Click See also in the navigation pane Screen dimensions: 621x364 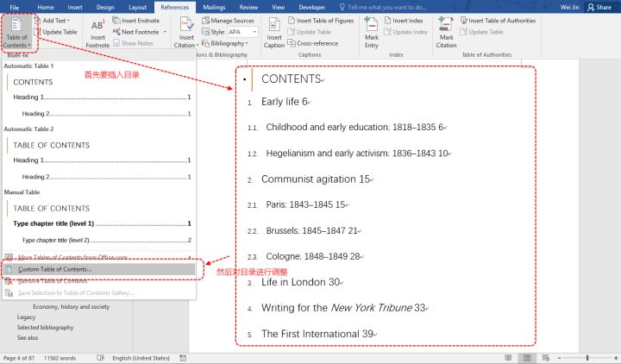[28, 337]
